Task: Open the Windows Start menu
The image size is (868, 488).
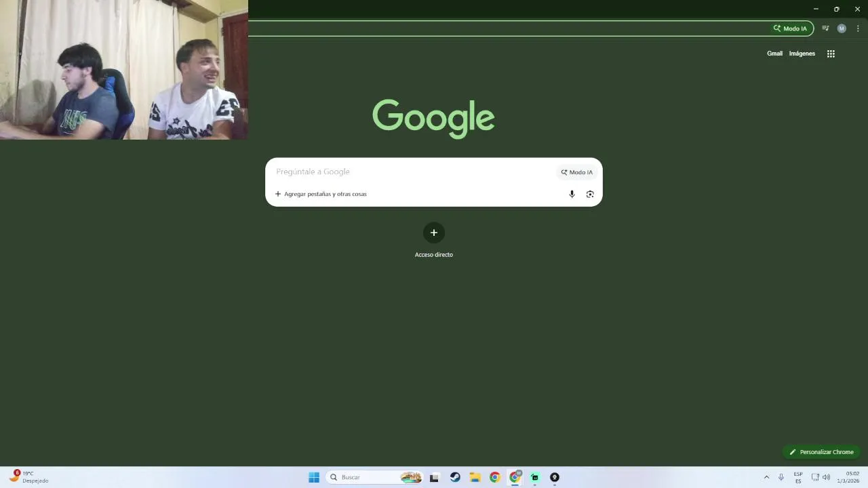Action: (x=314, y=477)
